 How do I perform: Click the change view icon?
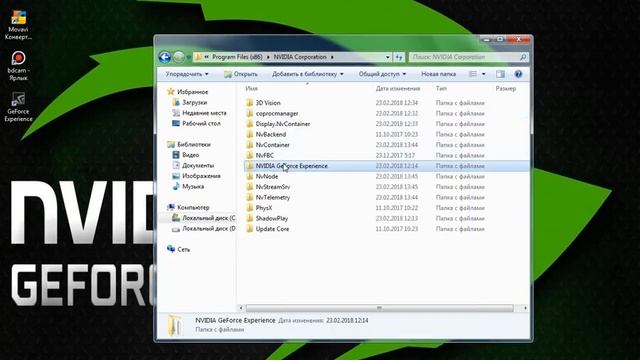tap(473, 74)
